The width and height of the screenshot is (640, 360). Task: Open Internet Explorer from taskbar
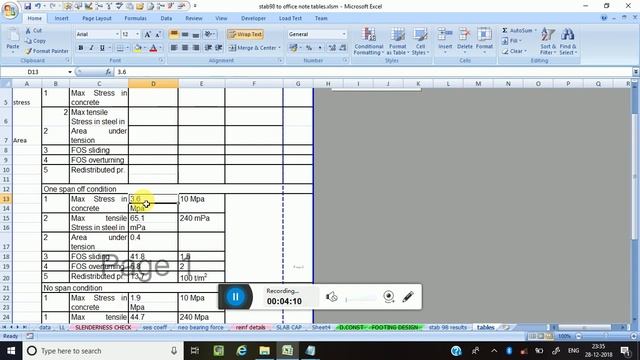click(242, 351)
